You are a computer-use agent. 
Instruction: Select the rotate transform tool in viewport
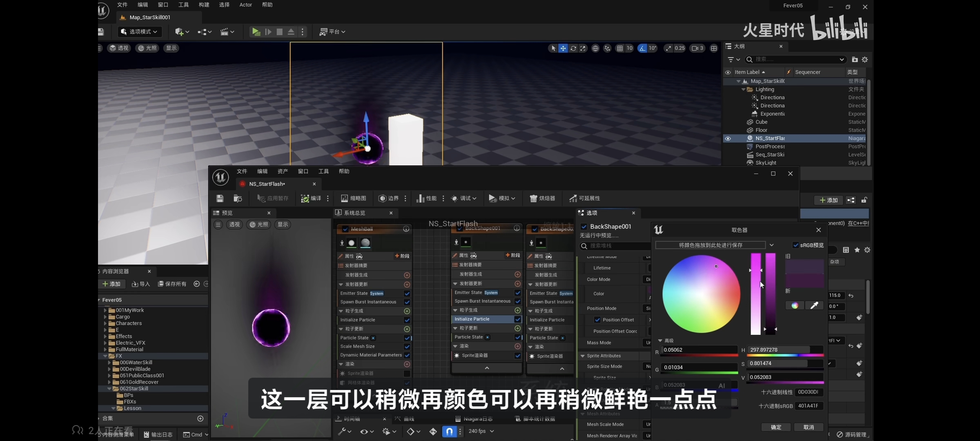[573, 48]
